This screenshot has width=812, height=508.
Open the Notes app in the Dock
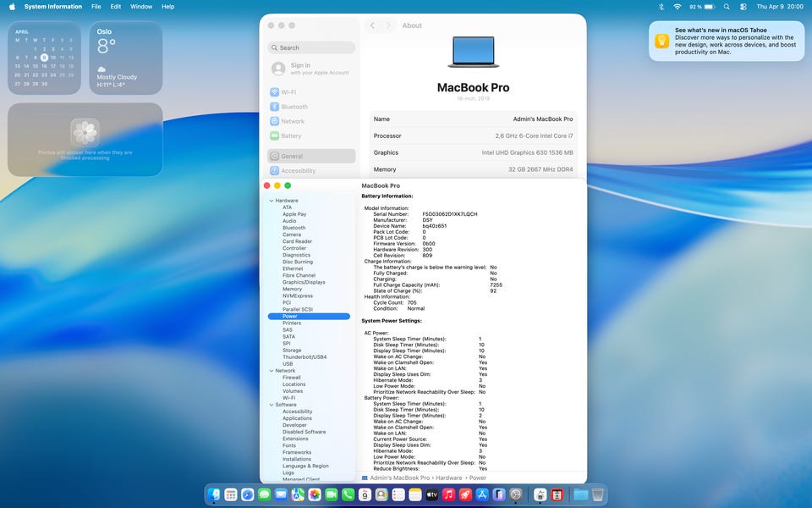pos(415,494)
